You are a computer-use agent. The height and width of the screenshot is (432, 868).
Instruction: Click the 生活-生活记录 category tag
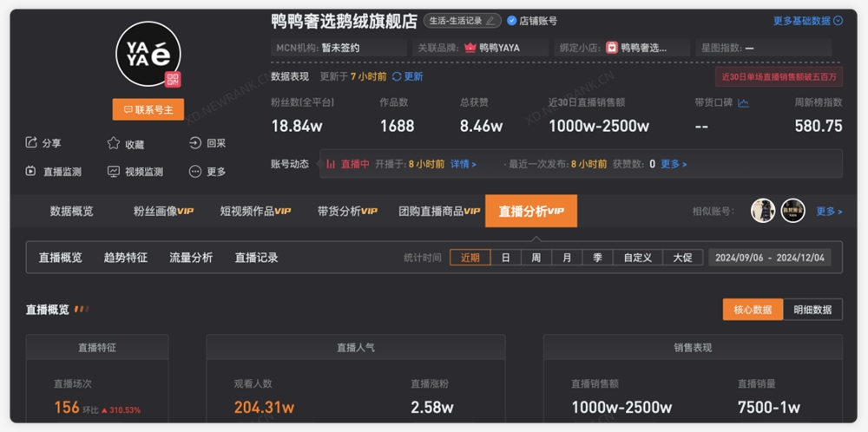(x=463, y=21)
